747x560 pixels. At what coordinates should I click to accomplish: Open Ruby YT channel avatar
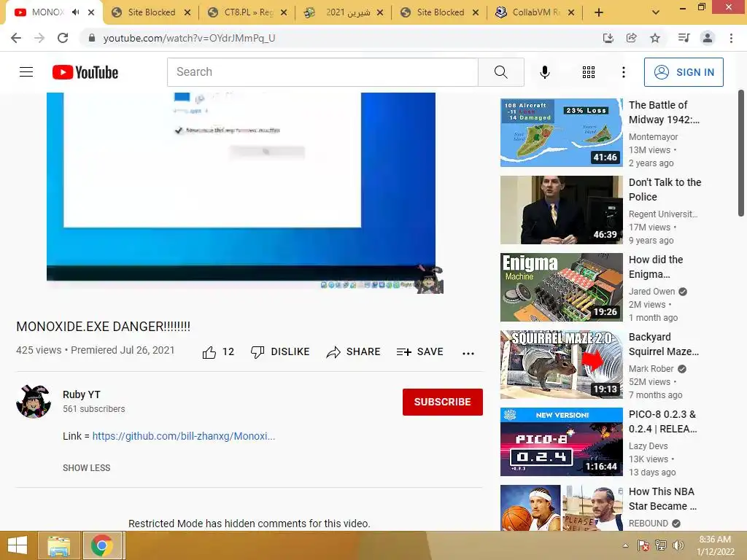[x=34, y=402]
